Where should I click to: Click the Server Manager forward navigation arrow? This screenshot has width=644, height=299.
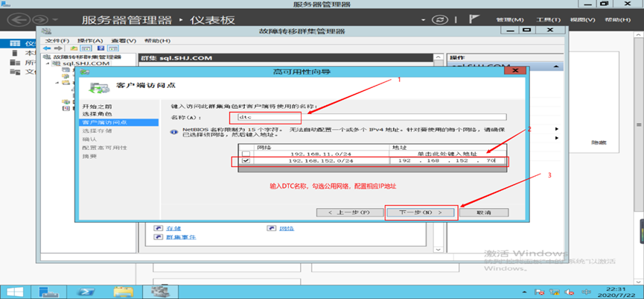(x=40, y=19)
